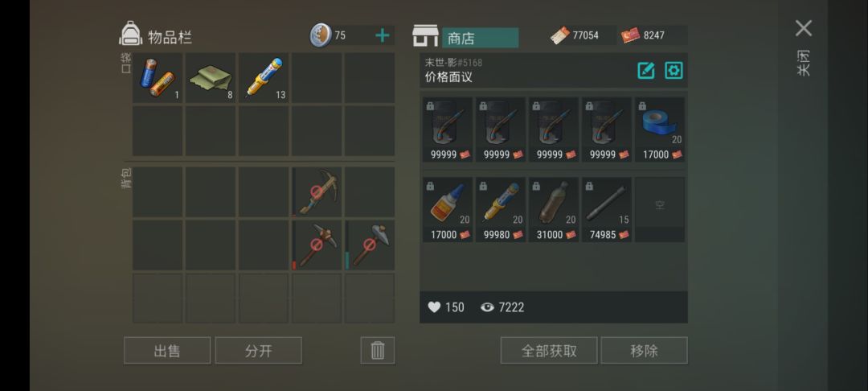Select the batteries item in pocket

coord(158,78)
